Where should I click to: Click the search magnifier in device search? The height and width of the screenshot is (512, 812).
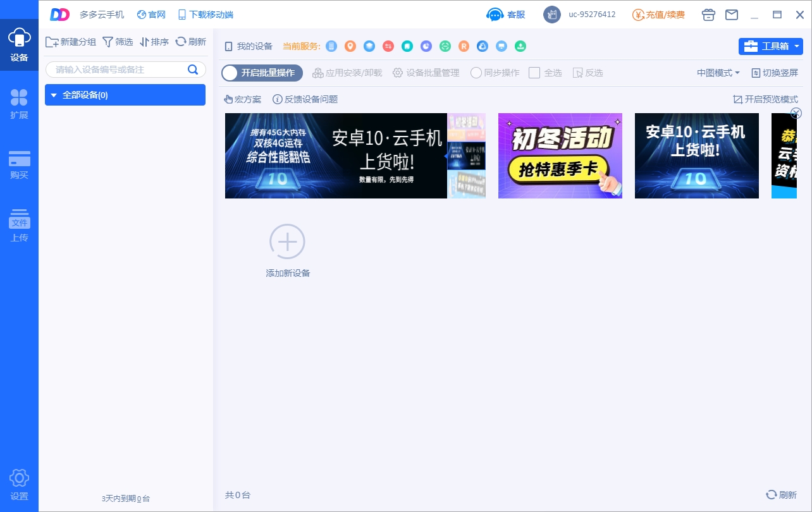(x=194, y=70)
